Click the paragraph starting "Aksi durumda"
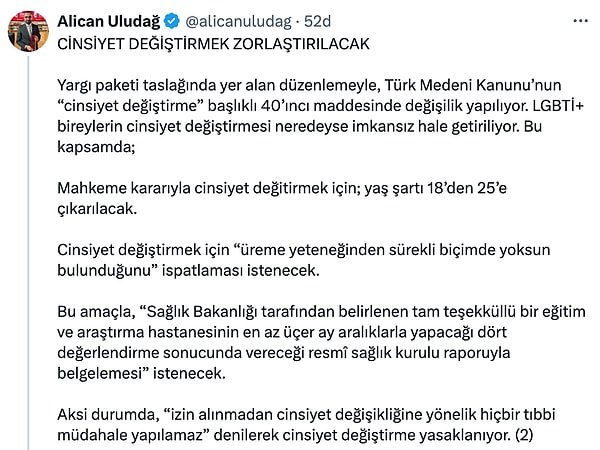This screenshot has height=450, width=600. coord(322,422)
